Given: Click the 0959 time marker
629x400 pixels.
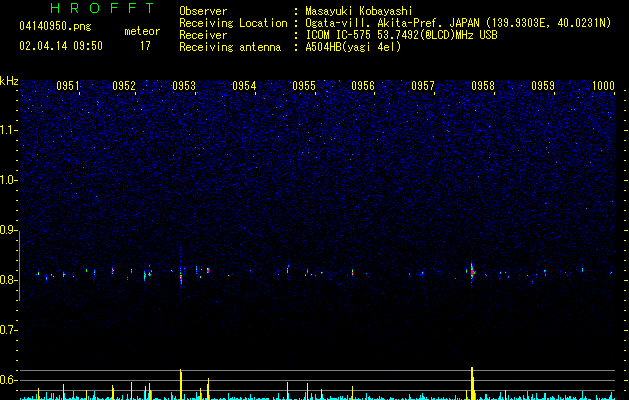Looking at the screenshot, I should (x=543, y=85).
